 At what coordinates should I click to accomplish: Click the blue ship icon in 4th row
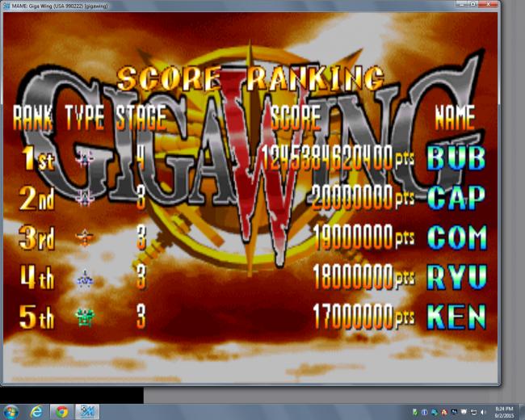85,279
